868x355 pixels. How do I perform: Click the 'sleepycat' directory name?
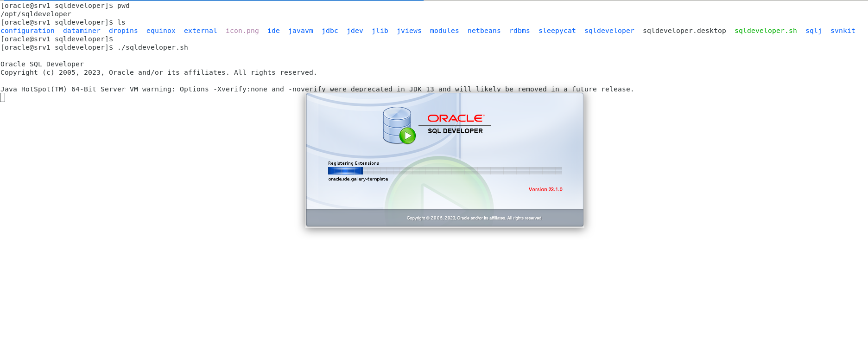[557, 31]
